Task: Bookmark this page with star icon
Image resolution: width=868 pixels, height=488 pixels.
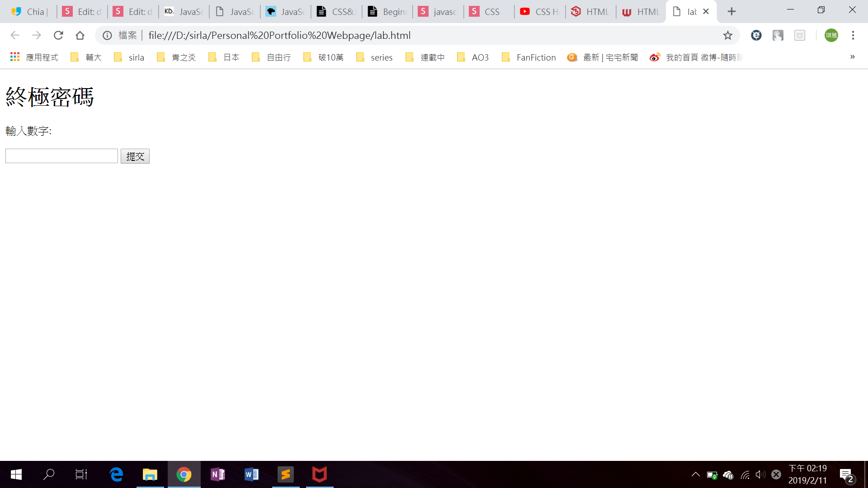Action: pyautogui.click(x=727, y=35)
